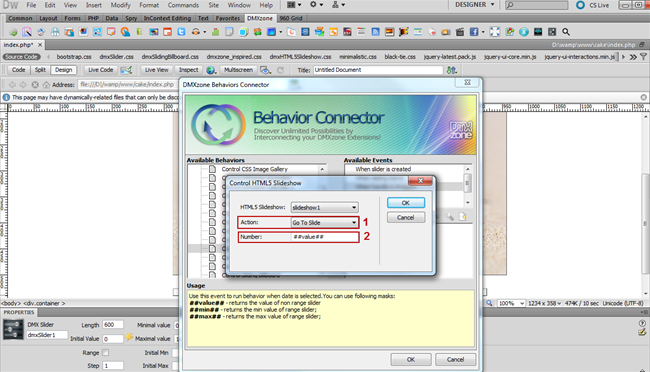Open the dmxHTML5Slideshow.css related file
Viewport: 650px width, 372px height.
(300, 57)
